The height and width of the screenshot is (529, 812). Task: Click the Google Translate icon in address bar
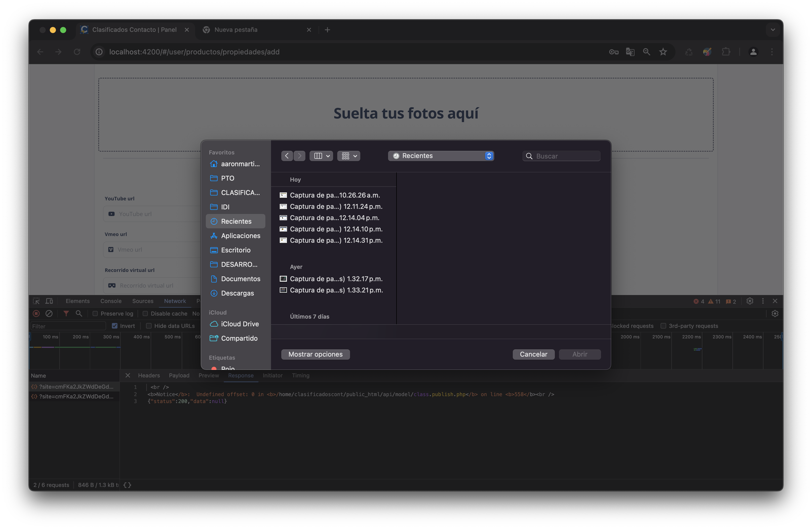(630, 52)
